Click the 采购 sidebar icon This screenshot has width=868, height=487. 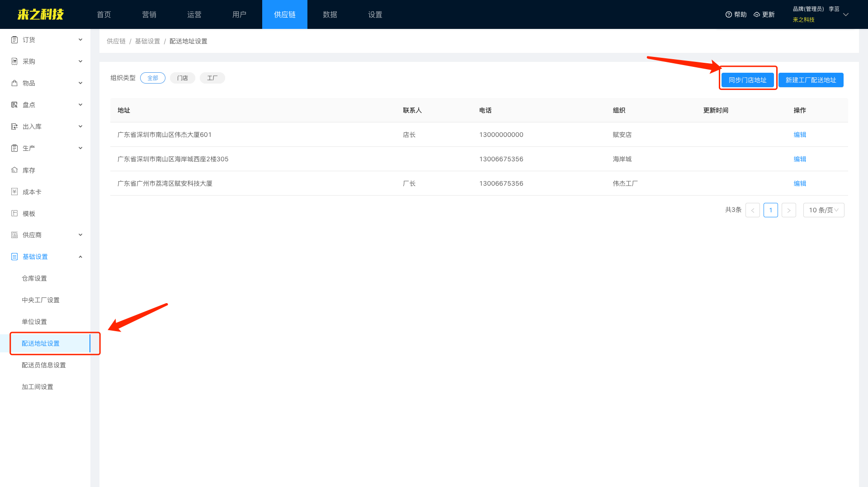pyautogui.click(x=14, y=61)
